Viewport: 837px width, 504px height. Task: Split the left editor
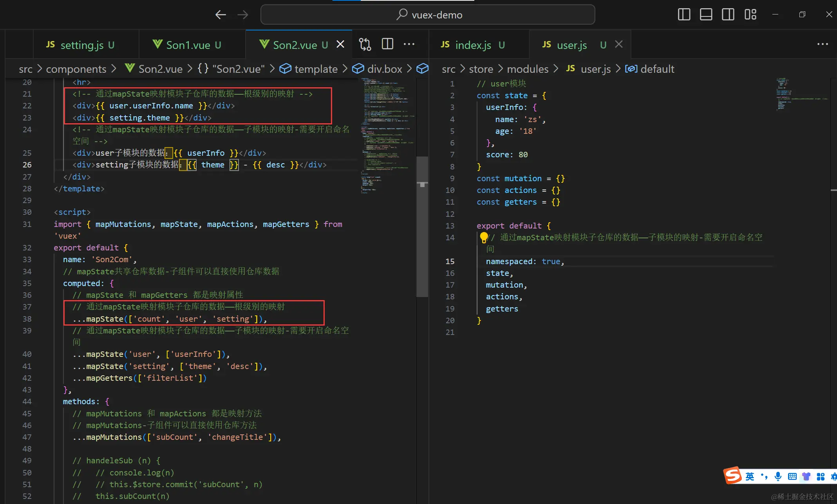pos(387,44)
